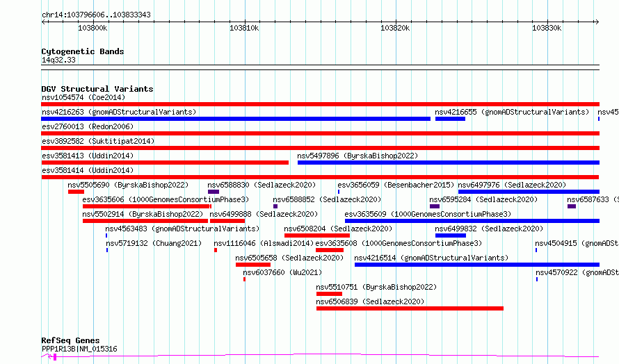
Task: Click the blue bar under esv3635609
Action: coord(472,221)
